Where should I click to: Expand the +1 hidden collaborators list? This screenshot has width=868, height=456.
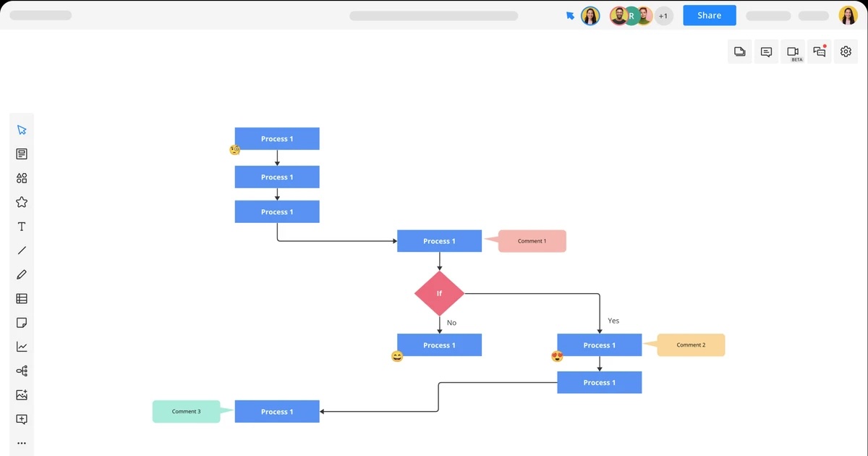663,15
